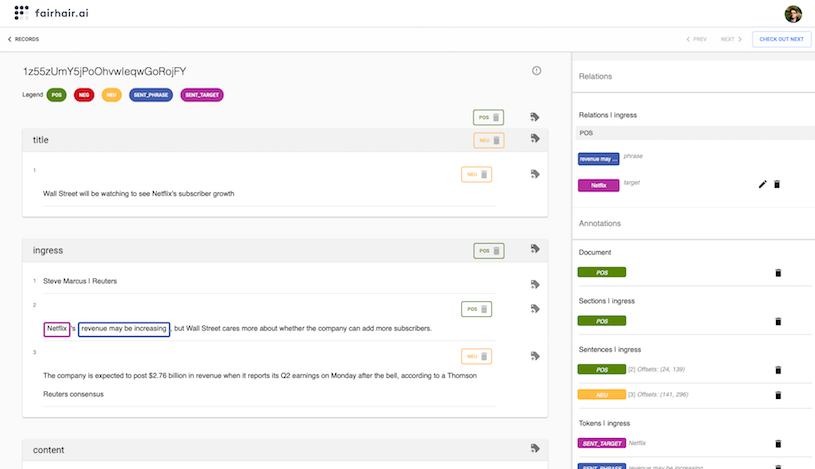Delete the SENT_TARGET Netflix token annotation
Viewport: 815px width, 469px height.
tap(778, 444)
